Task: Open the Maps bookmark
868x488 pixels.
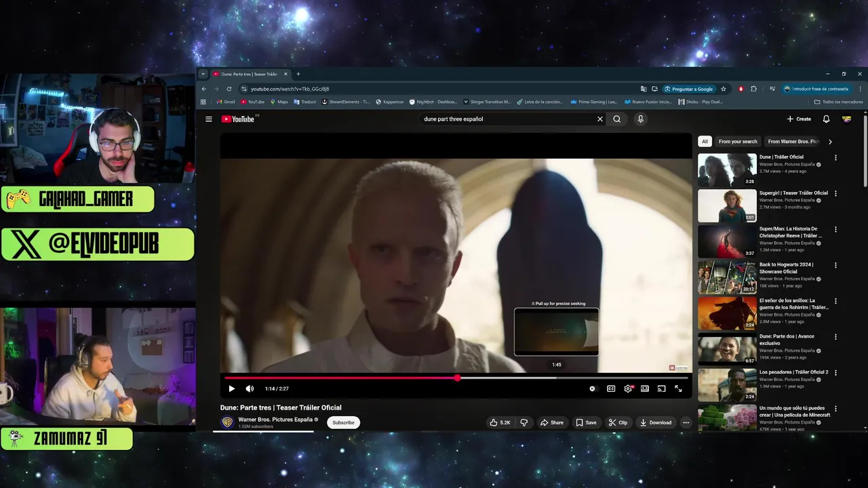Action: pos(279,102)
